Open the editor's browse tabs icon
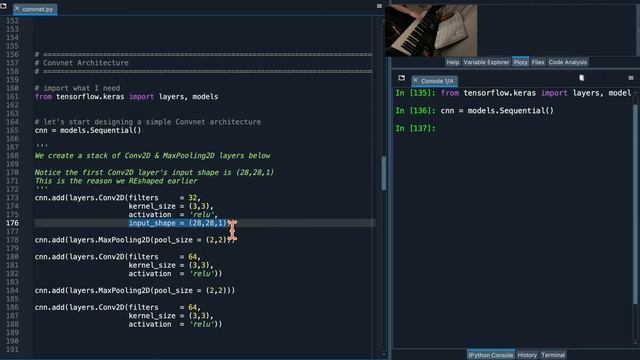Image resolution: width=640 pixels, height=360 pixels. [4, 6]
